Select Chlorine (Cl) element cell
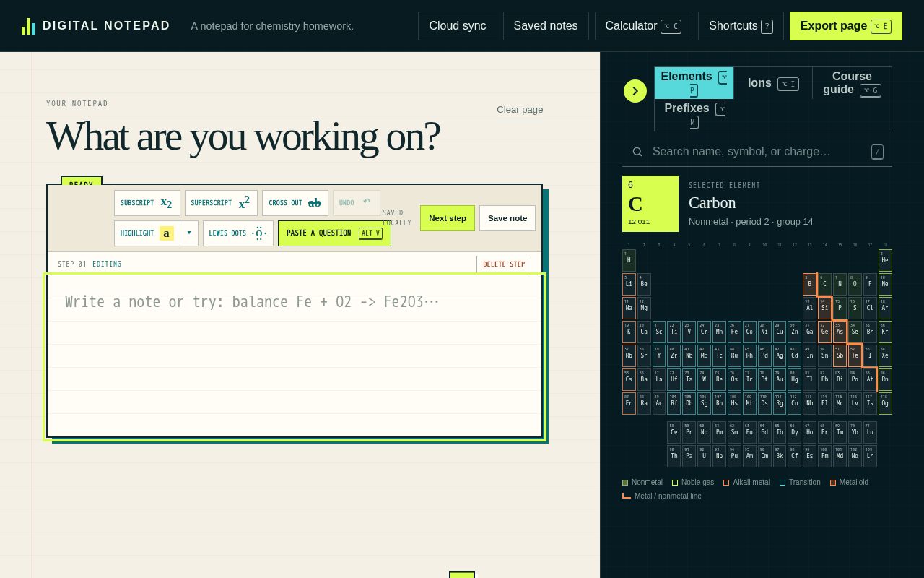 coord(870,308)
